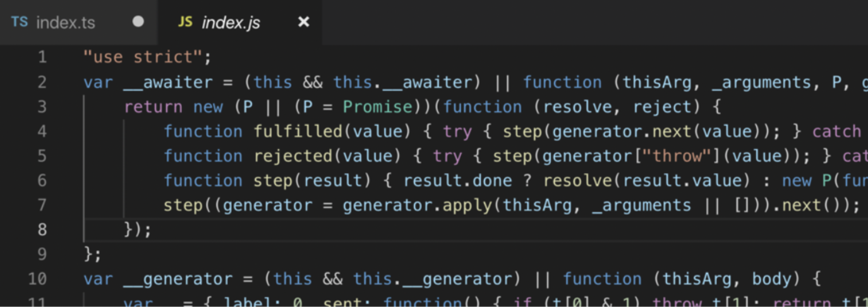Click the JS file icon on index.js tab
This screenshot has height=307, width=868.
185,22
